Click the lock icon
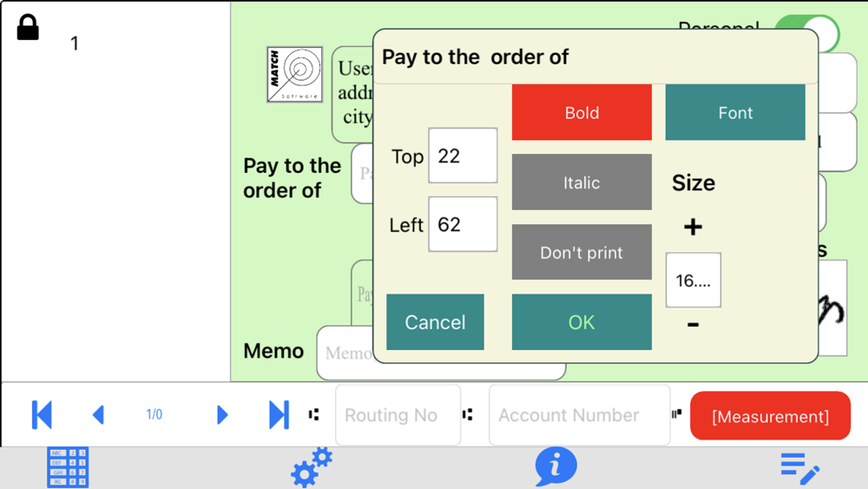Viewport: 868px width, 489px height. click(28, 27)
